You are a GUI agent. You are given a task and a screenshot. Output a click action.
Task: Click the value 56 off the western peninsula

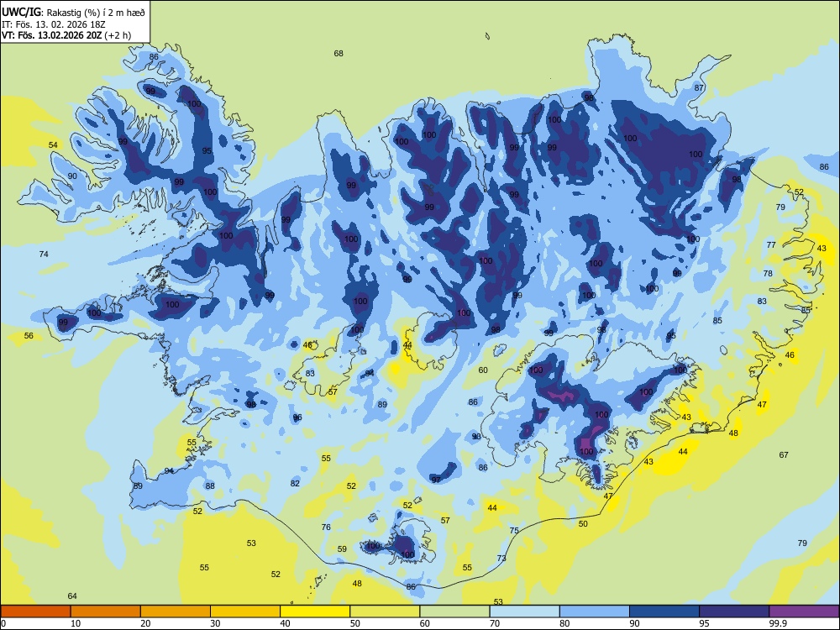pos(29,336)
